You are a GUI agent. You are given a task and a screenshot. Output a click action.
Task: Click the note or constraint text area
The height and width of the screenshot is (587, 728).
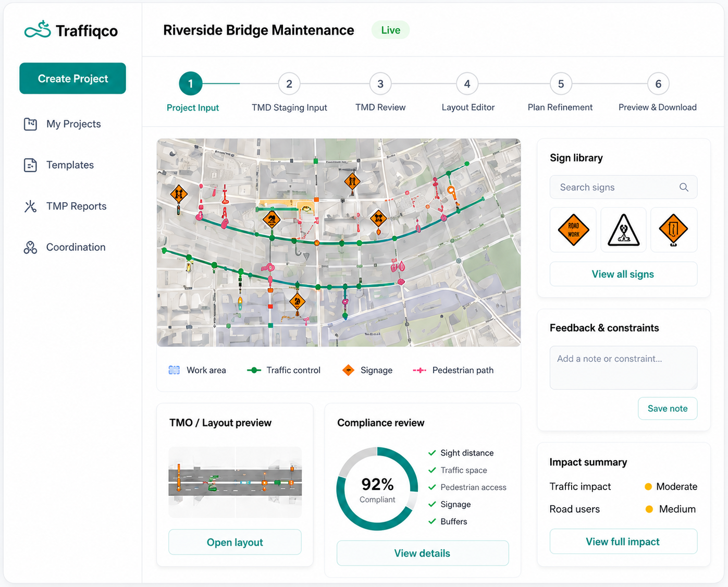(x=623, y=368)
